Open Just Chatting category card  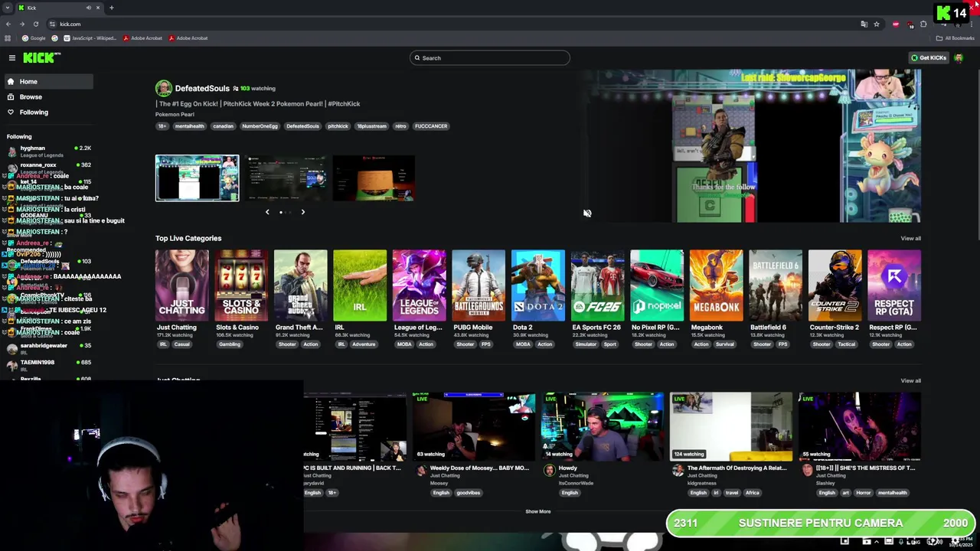[x=181, y=285]
